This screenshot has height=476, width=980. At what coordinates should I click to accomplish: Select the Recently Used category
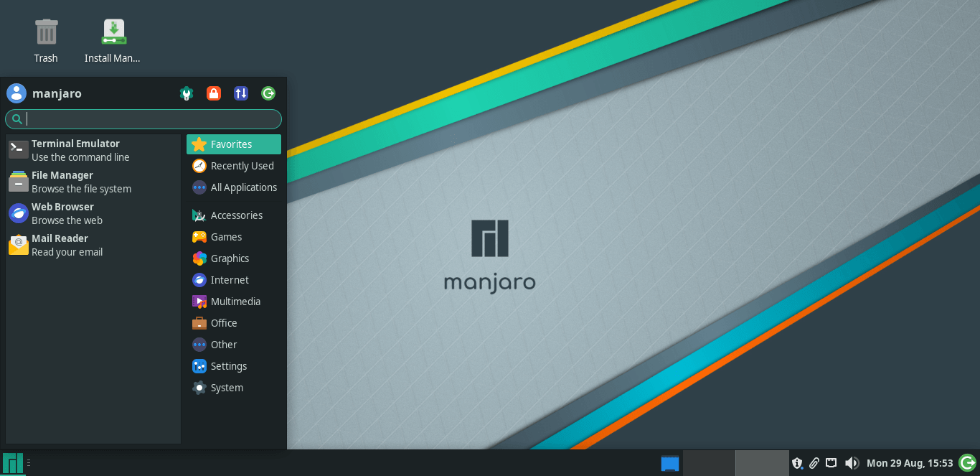pyautogui.click(x=234, y=166)
